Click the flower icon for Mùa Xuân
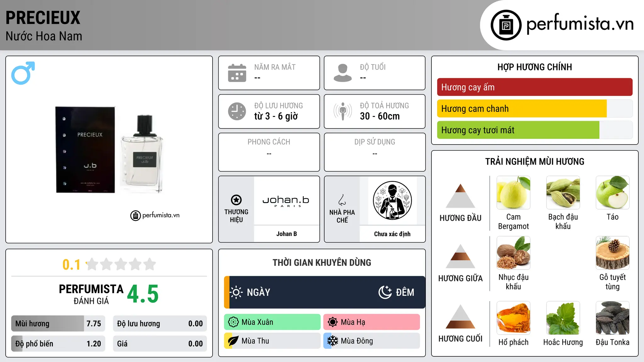This screenshot has height=362, width=644. point(233,322)
